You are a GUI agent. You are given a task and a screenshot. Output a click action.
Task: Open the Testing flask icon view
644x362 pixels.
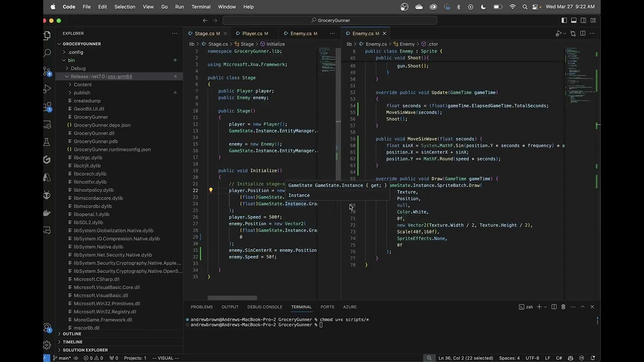coord(47,142)
